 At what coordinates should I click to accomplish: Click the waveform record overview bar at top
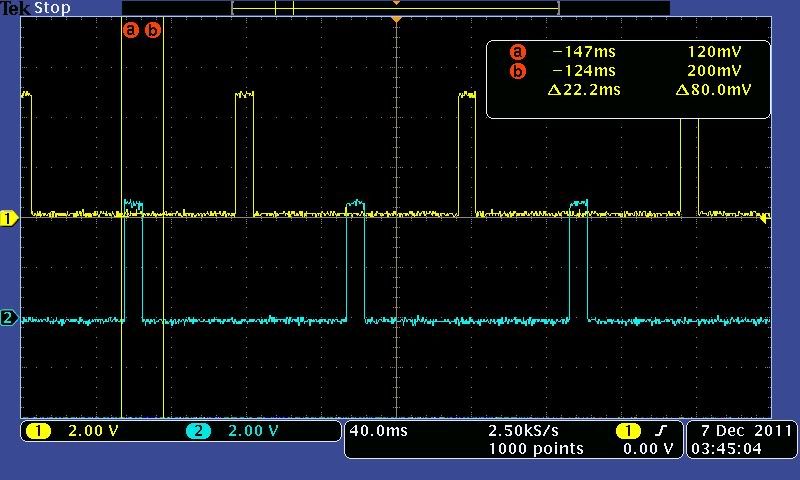tap(395, 8)
